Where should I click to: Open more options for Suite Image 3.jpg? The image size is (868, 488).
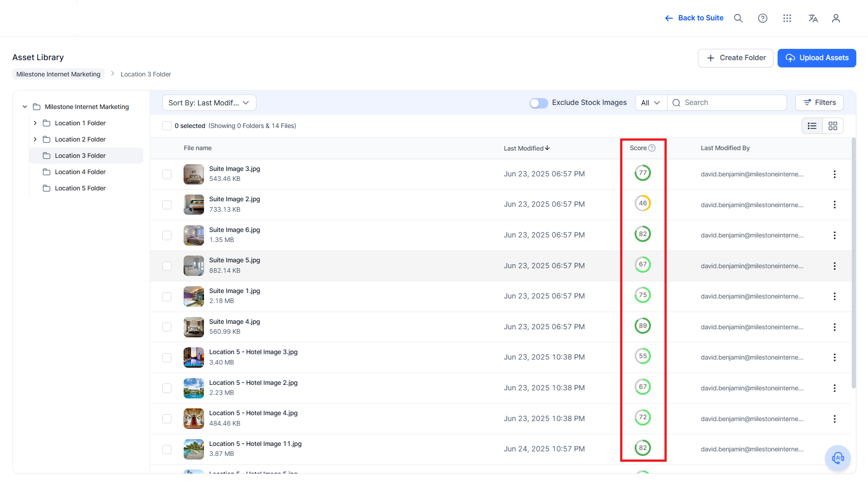[835, 174]
